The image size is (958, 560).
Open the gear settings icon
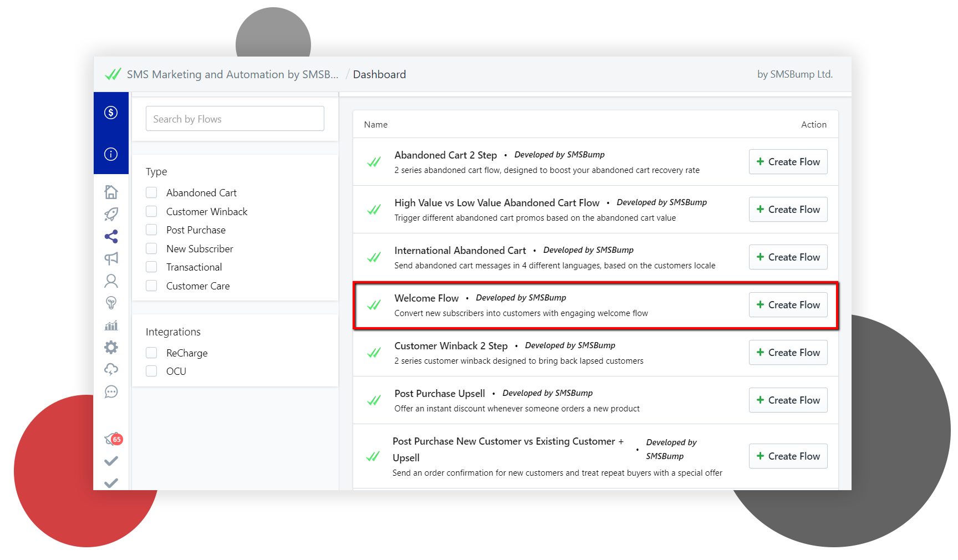point(111,347)
